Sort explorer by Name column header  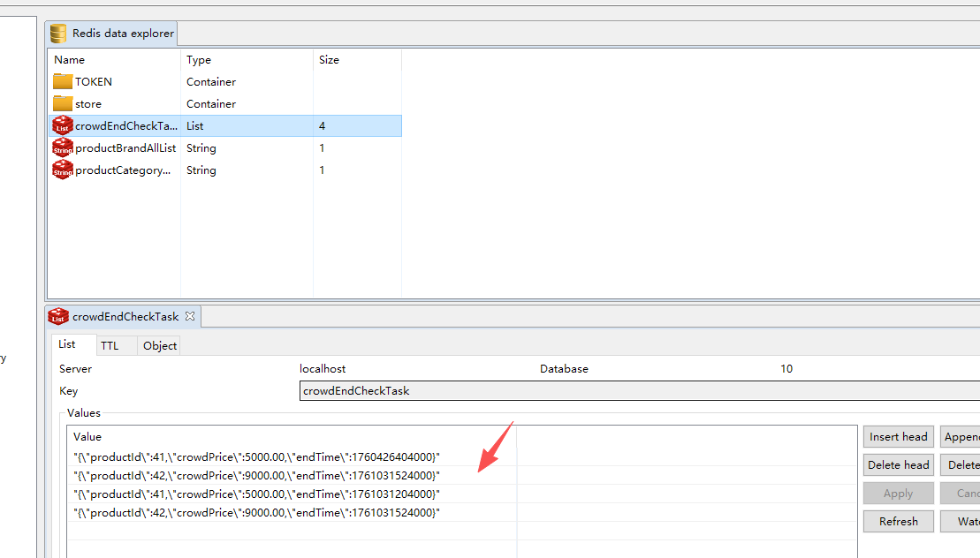coord(70,60)
